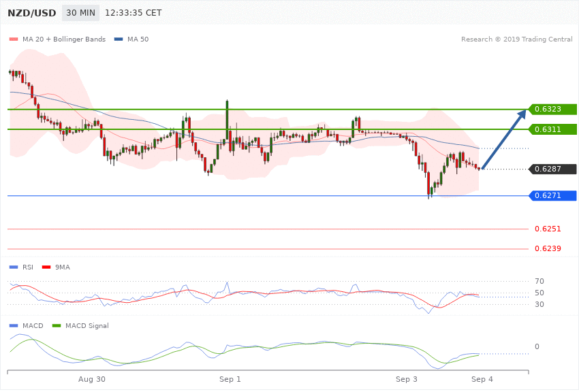
Task: Click the MA 20 + Bollinger Bands legend swatch
Action: [x=14, y=39]
